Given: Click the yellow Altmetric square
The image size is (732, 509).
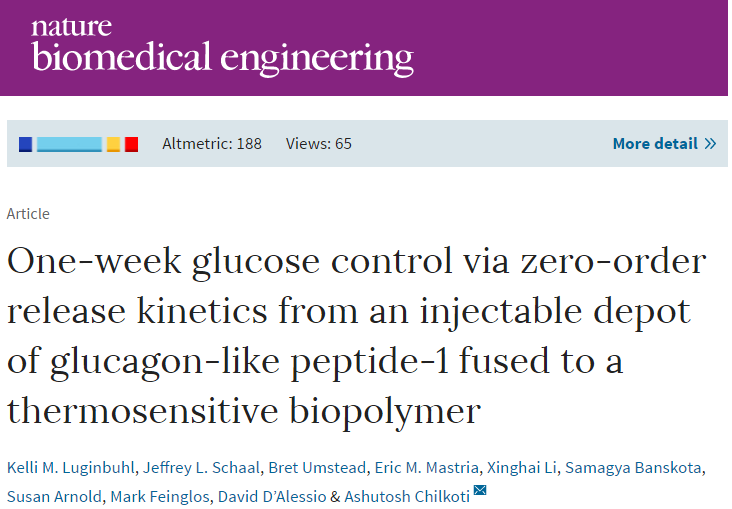Looking at the screenshot, I should point(113,144).
